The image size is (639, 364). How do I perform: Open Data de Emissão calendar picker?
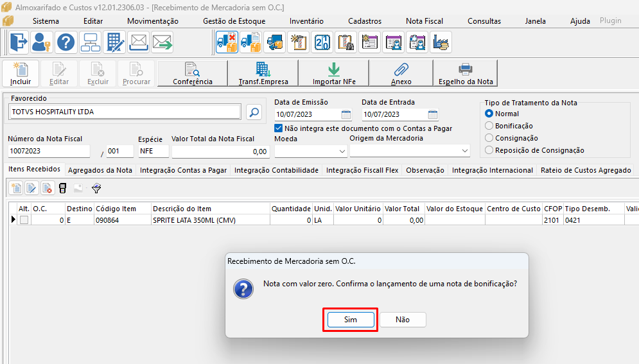(x=346, y=114)
